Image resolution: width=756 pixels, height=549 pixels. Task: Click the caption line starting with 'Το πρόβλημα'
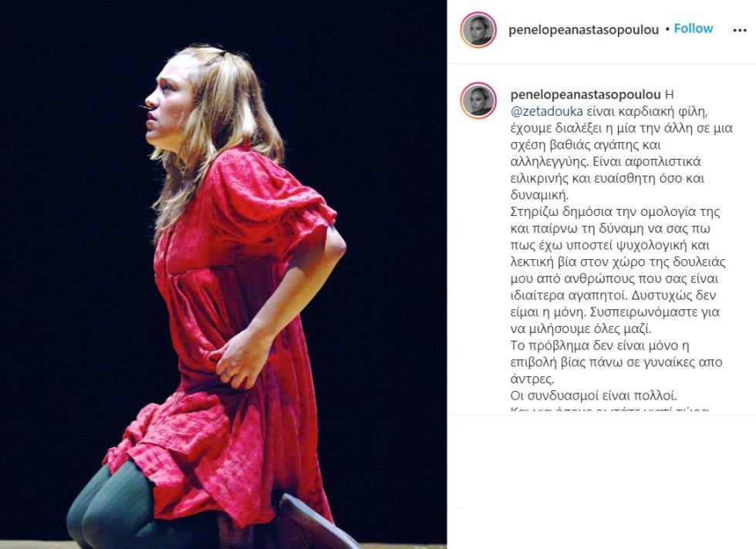(x=600, y=345)
